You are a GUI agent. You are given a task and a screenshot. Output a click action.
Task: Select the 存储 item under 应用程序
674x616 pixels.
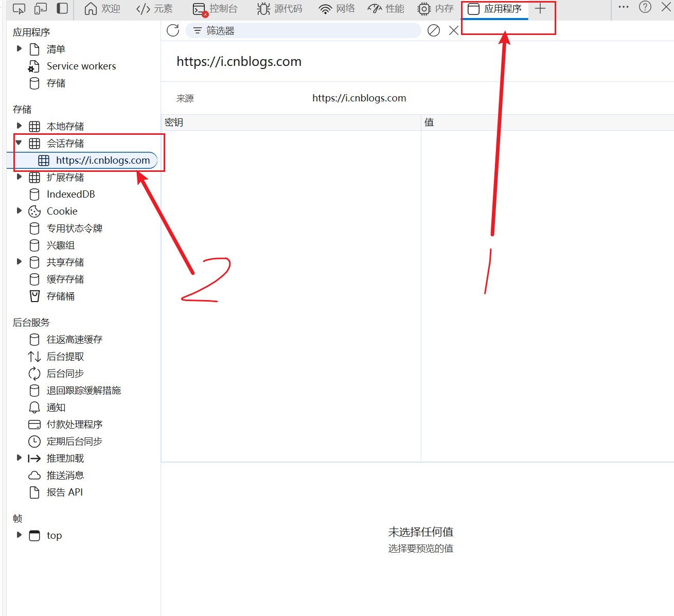(56, 83)
